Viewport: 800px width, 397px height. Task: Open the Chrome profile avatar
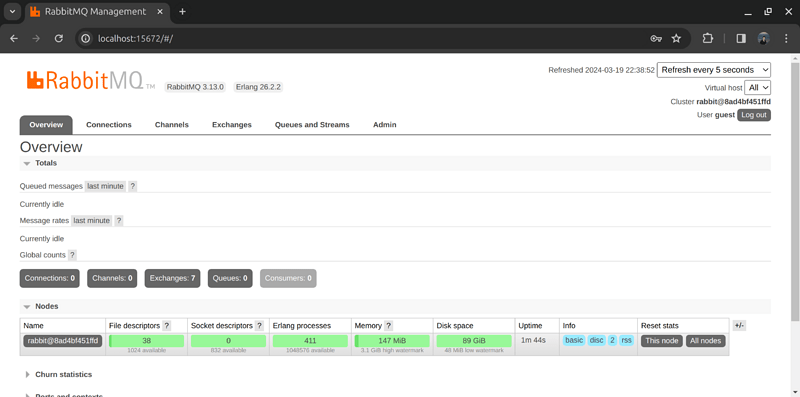(x=763, y=38)
